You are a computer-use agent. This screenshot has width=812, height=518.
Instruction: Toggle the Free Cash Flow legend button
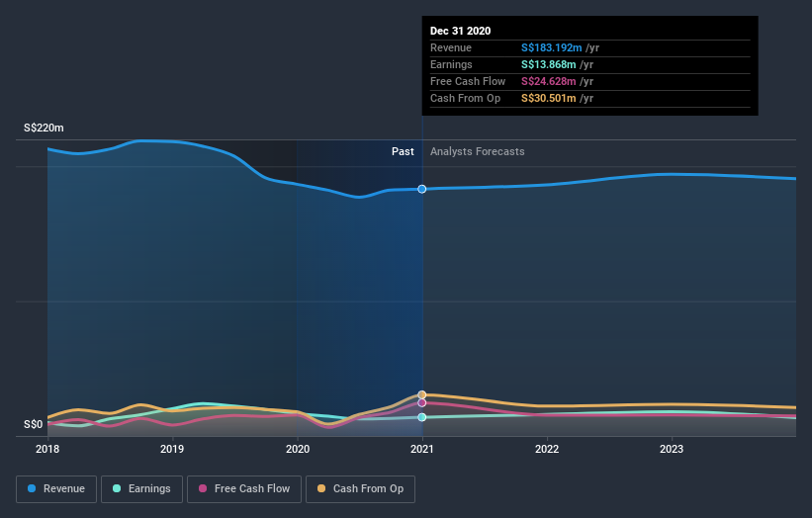[x=244, y=489]
